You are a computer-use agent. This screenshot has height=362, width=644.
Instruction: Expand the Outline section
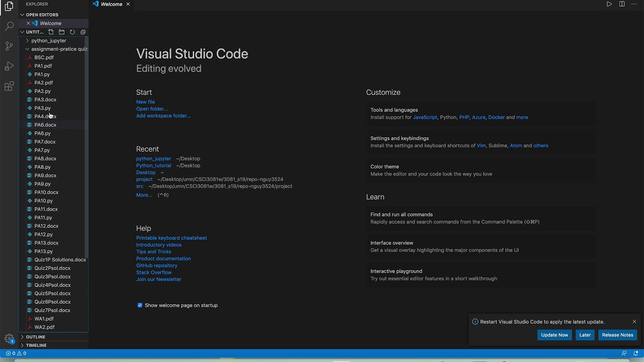(53, 337)
